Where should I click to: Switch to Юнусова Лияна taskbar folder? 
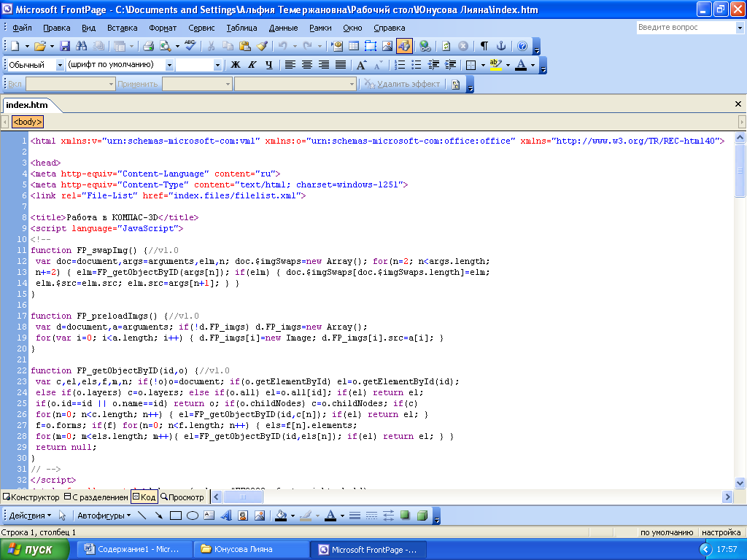point(251,550)
